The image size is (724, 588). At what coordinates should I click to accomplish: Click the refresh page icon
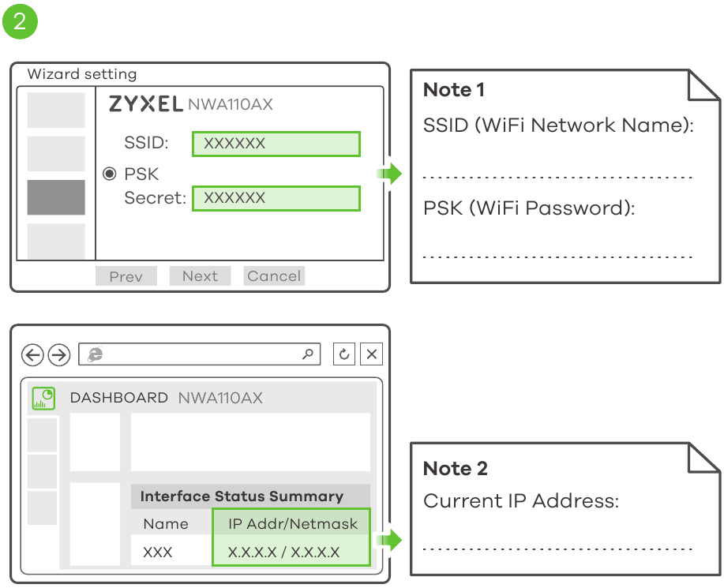click(x=344, y=354)
